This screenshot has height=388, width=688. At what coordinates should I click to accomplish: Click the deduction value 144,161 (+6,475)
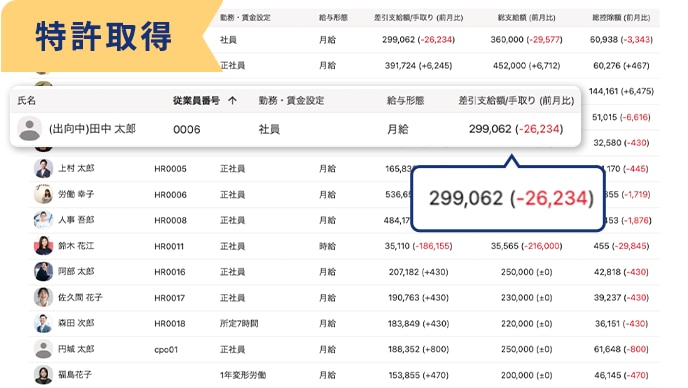[621, 91]
